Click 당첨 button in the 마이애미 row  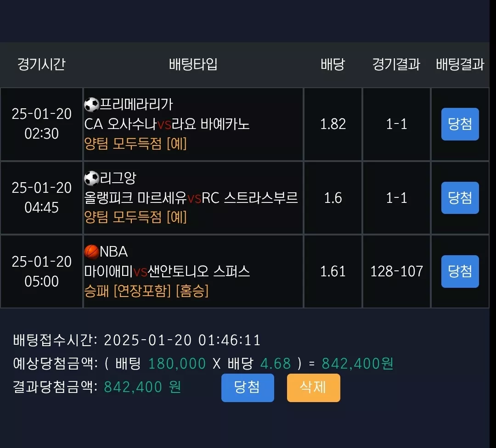tap(460, 271)
